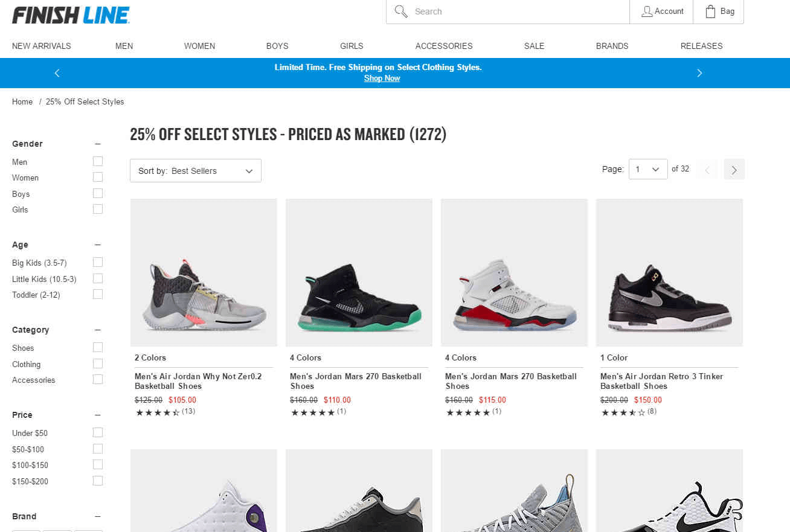Click the Finish Line logo
790x532 pixels.
pyautogui.click(x=71, y=15)
